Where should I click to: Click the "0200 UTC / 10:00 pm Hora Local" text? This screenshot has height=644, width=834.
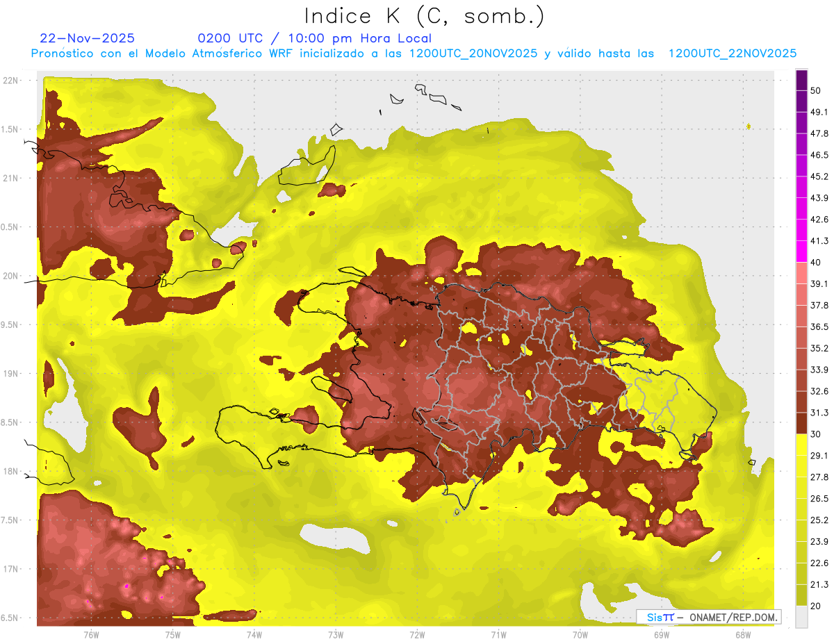coord(314,38)
